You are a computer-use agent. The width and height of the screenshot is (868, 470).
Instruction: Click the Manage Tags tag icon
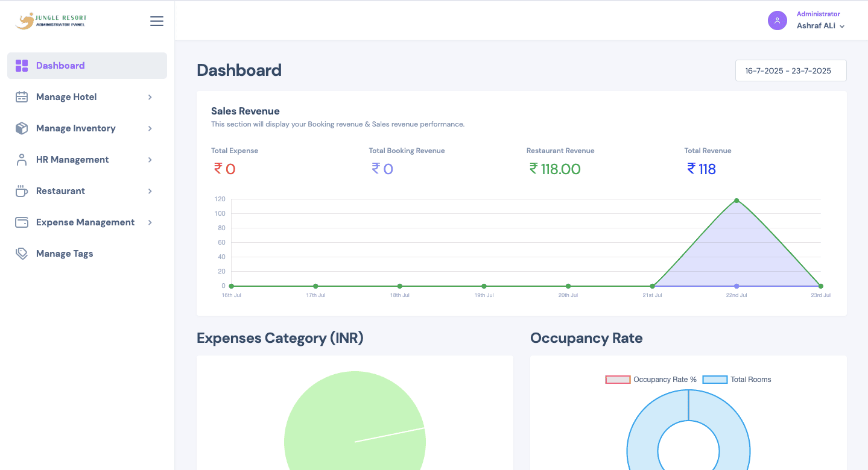(x=22, y=254)
